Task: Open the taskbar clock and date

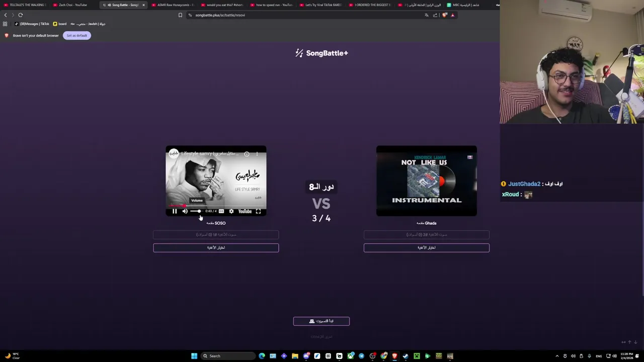Action: [627, 356]
